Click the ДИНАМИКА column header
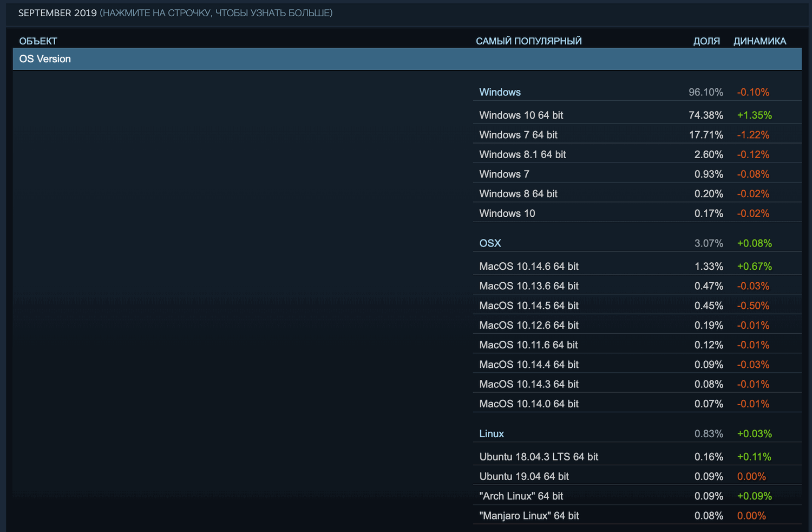This screenshot has width=812, height=532. tap(760, 41)
